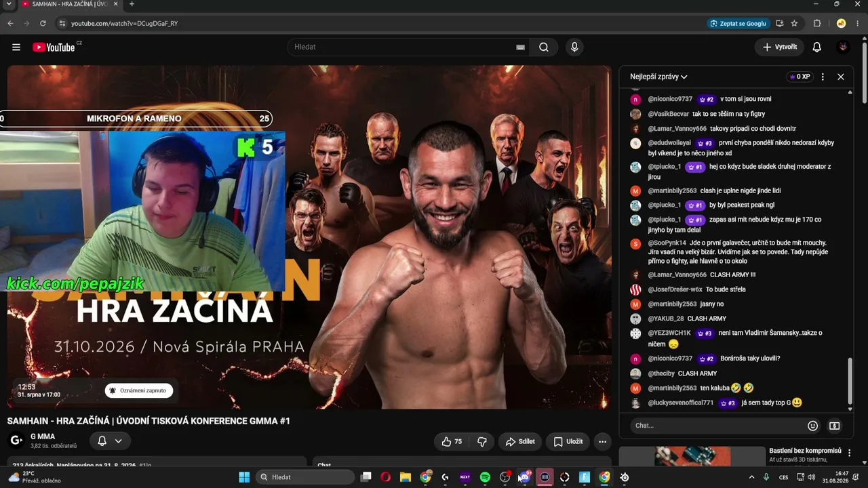This screenshot has width=868, height=488.
Task: Open more actions below the video
Action: pos(602,442)
